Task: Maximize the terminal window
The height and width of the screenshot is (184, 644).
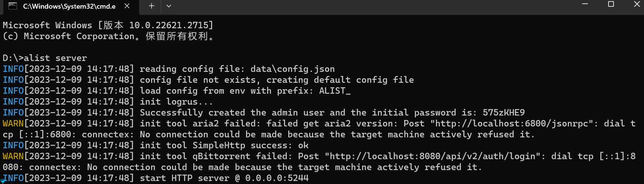Action: coord(611,4)
